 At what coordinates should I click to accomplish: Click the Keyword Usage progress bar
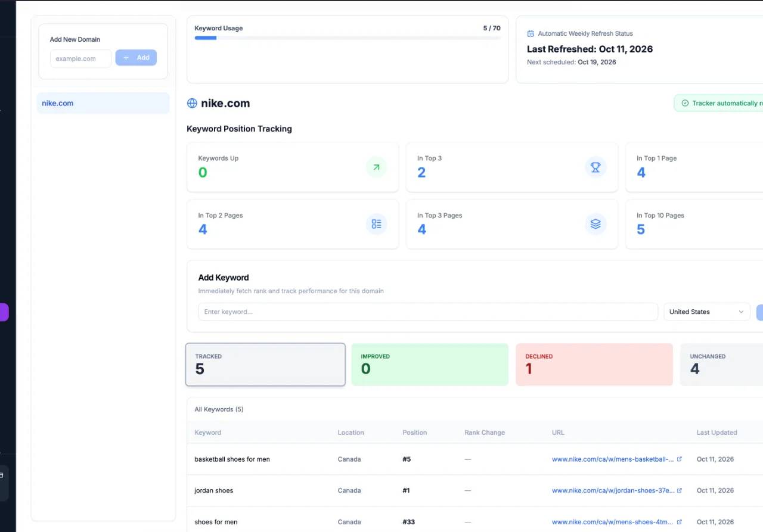click(348, 38)
